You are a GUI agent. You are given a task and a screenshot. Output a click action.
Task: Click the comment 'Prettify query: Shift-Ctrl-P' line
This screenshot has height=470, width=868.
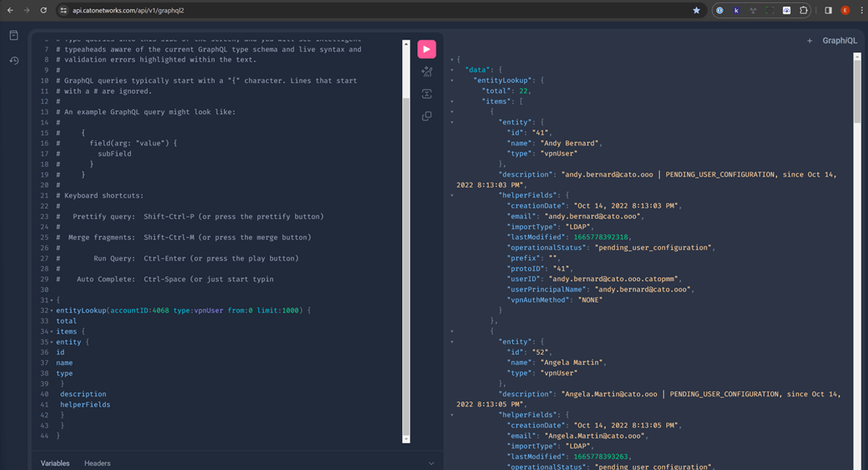[x=198, y=216]
